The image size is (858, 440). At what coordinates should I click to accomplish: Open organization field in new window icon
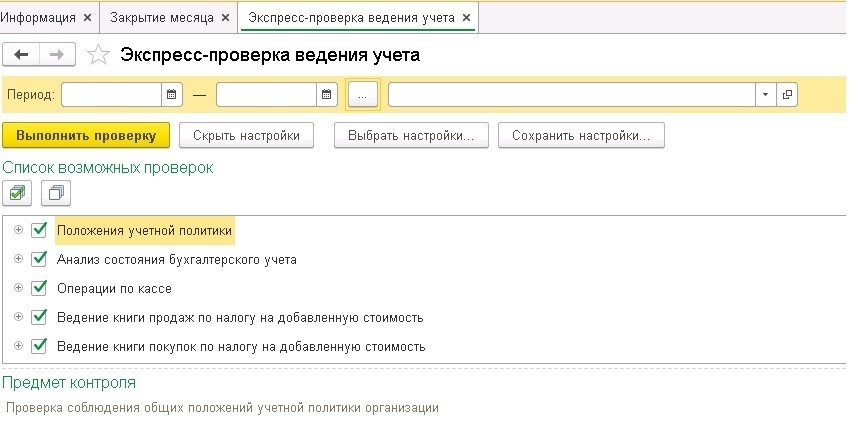point(787,95)
